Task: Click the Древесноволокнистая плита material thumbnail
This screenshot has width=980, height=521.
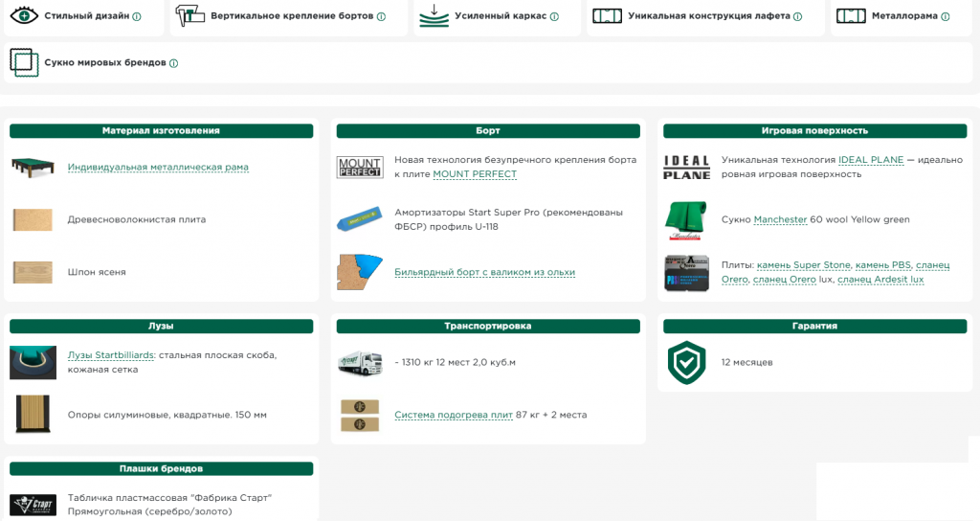Action: [33, 219]
